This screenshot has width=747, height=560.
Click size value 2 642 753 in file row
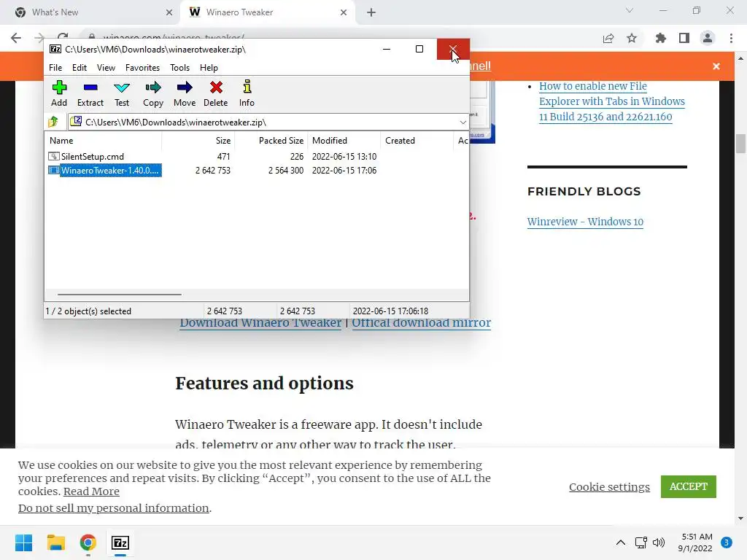[212, 171]
